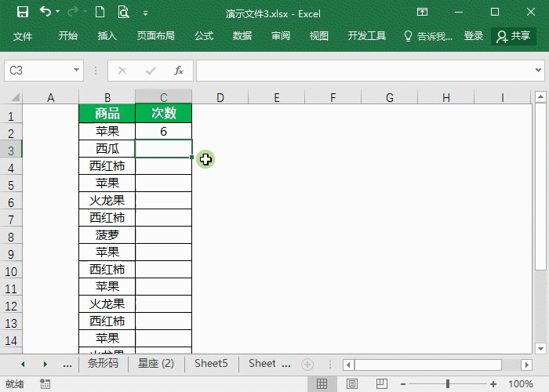This screenshot has height=392, width=549.
Task: Open the undo history dropdown arrow
Action: pyautogui.click(x=58, y=12)
